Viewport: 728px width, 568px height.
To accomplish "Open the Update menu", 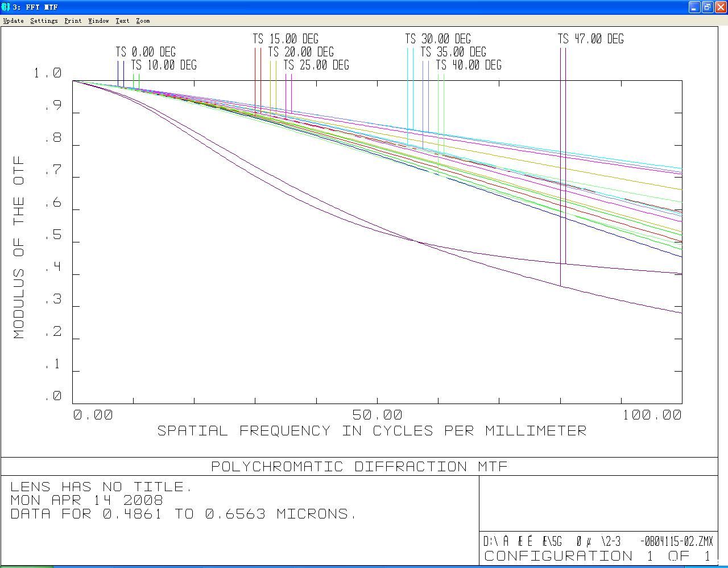I will 14,20.
